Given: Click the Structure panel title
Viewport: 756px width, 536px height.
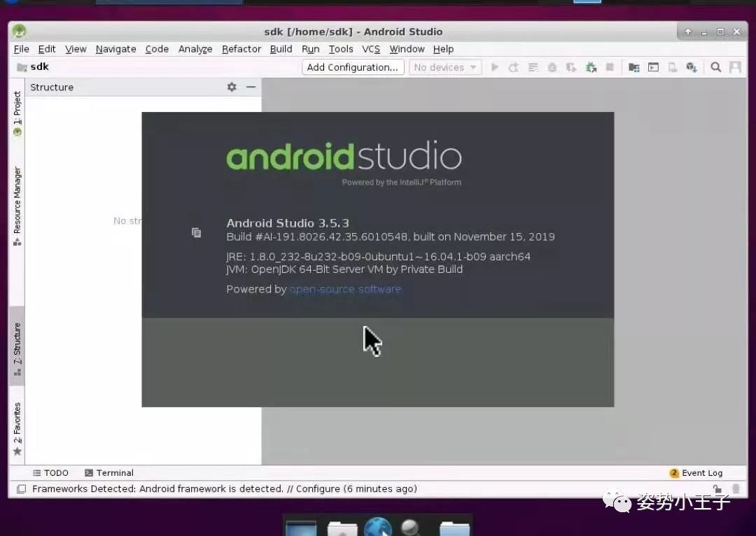Looking at the screenshot, I should (52, 87).
